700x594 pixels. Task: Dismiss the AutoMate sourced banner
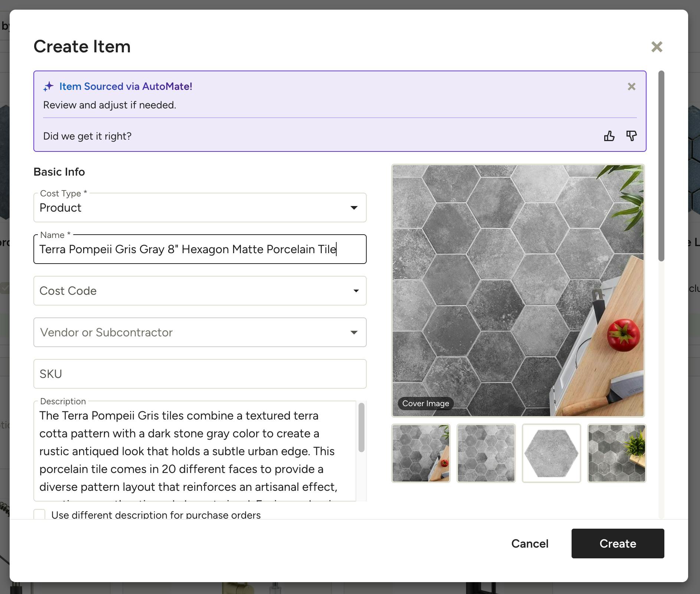(631, 87)
